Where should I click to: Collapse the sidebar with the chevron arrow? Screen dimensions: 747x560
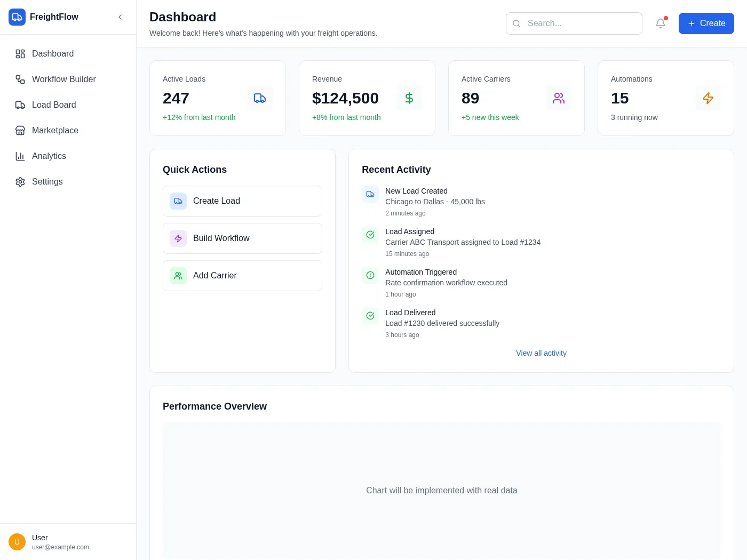click(120, 17)
